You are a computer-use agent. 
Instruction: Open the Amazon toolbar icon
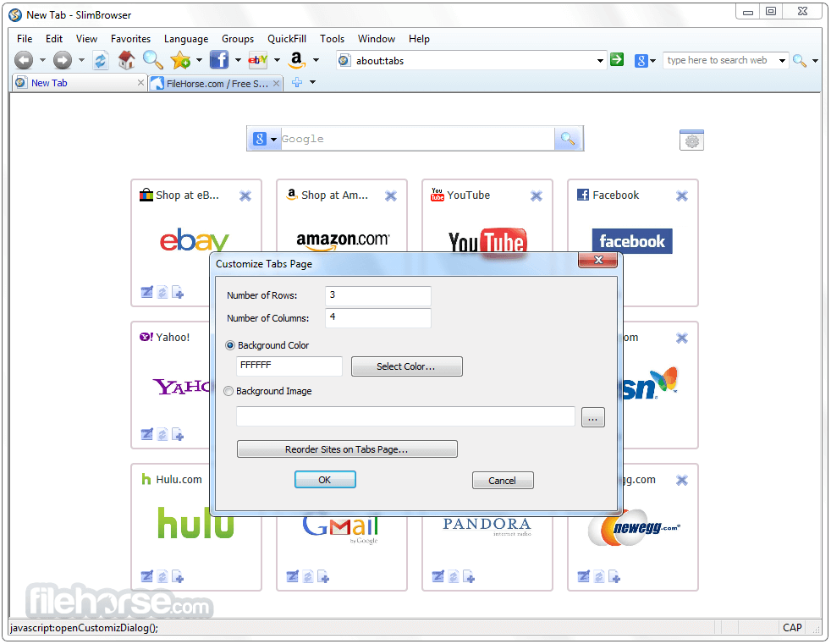pyautogui.click(x=297, y=60)
